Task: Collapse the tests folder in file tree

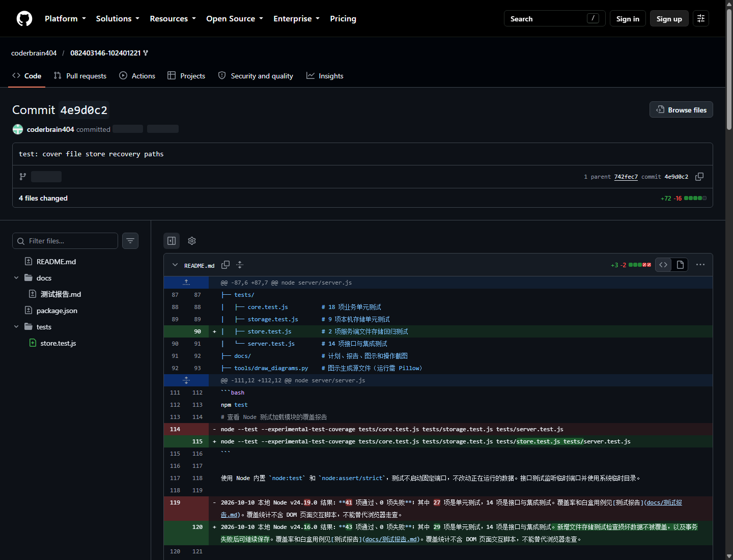Action: (16, 327)
